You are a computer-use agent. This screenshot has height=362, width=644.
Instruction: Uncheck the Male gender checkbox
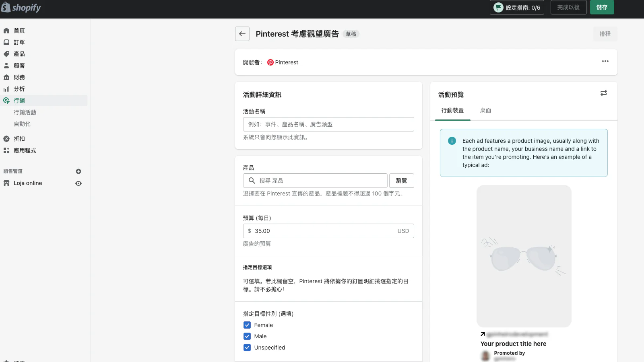[x=247, y=336]
